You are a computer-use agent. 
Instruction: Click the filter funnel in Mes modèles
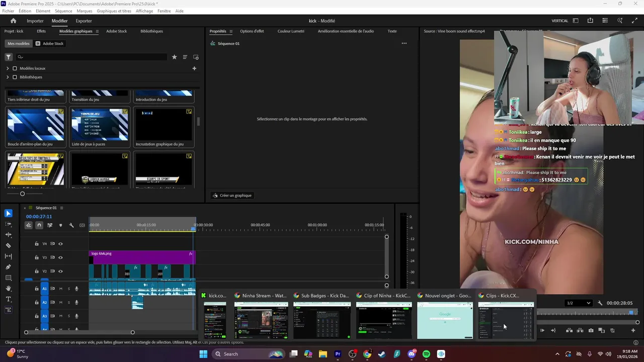point(9,57)
